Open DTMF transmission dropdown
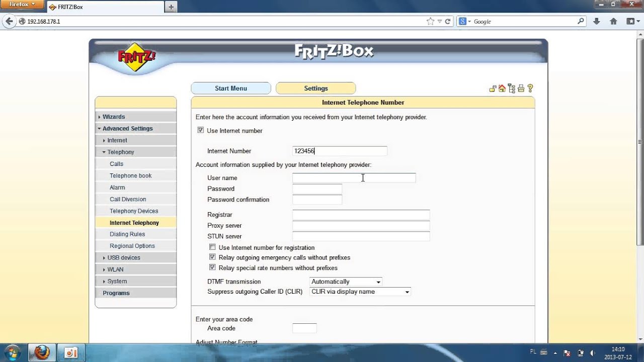Screen dimensions: 644x362 pyautogui.click(x=346, y=282)
